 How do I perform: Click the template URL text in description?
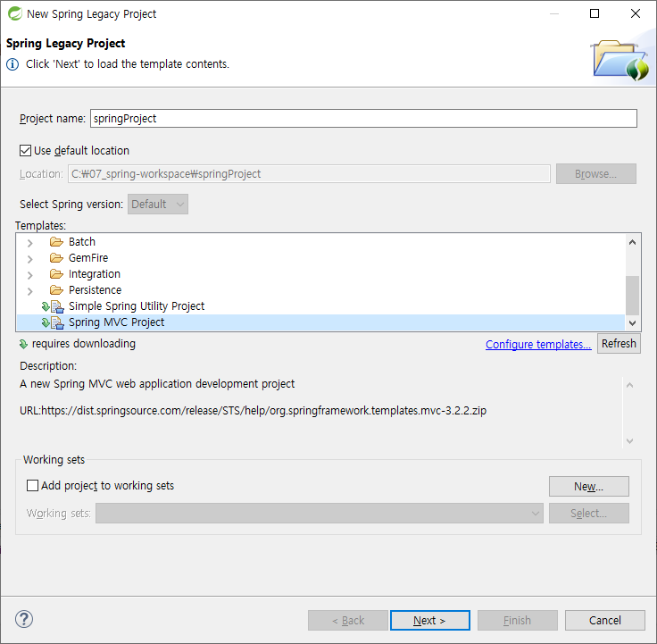pyautogui.click(x=254, y=411)
